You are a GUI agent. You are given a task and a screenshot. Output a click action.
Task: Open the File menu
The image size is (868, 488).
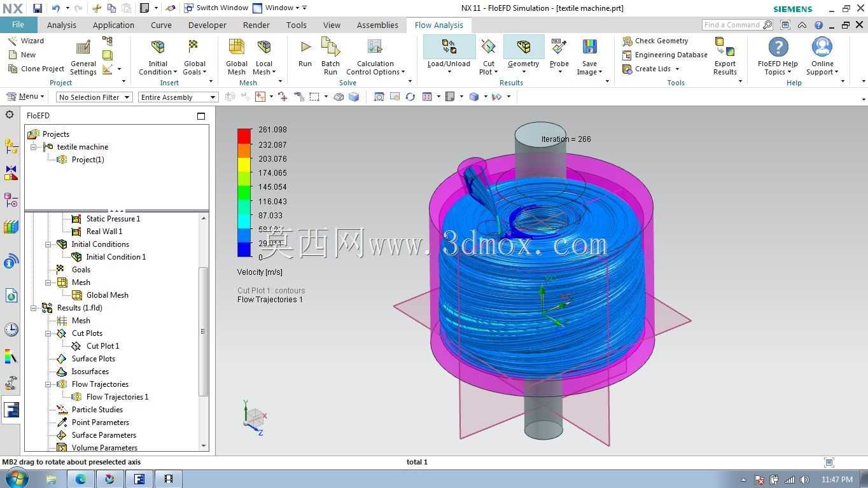(x=18, y=25)
